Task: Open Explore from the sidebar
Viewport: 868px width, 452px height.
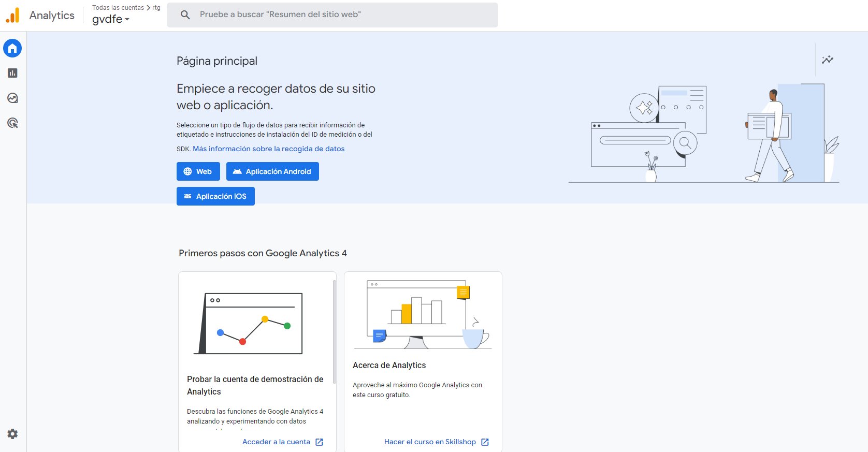Action: 12,98
